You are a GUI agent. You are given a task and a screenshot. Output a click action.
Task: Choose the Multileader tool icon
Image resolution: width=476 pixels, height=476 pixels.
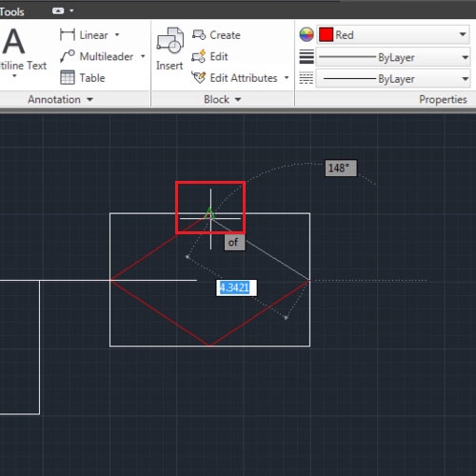click(x=68, y=56)
